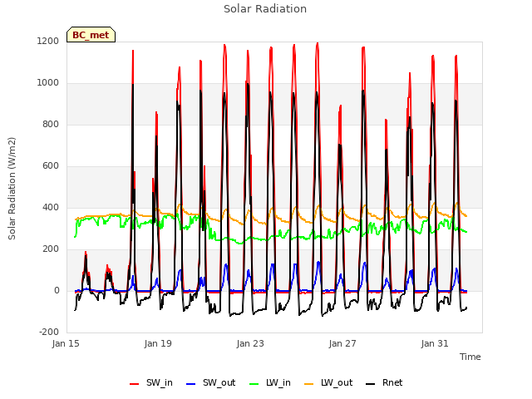Click the Jan 31 x-axis tick label
This screenshot has width=532, height=399.
435,343
